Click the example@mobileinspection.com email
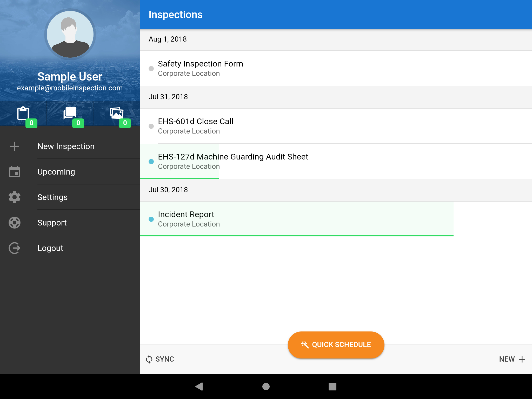 (70, 88)
